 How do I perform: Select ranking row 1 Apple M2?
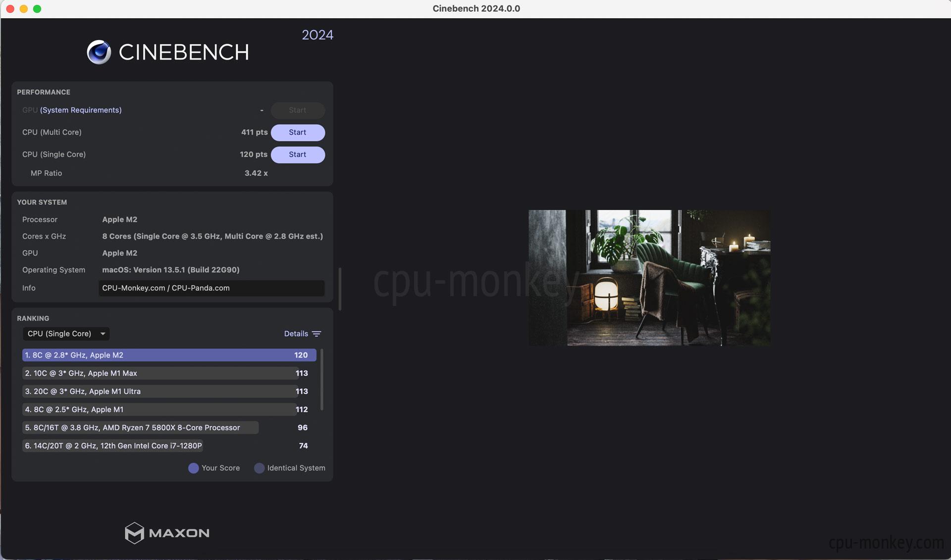click(x=169, y=355)
